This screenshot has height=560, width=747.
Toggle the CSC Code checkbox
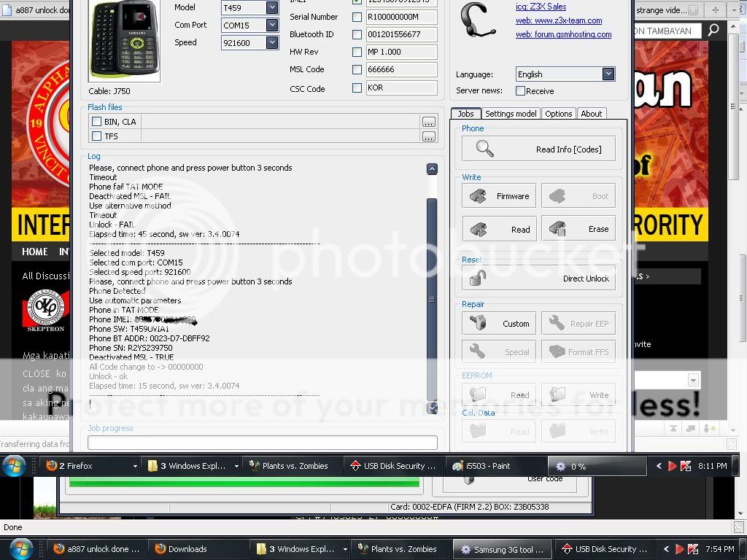pos(357,87)
